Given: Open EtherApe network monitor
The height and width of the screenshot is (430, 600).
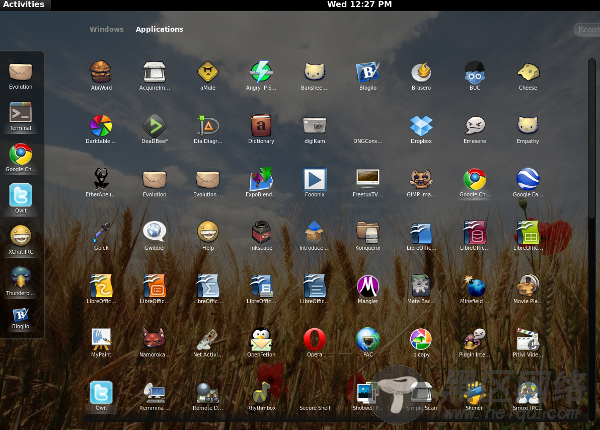Looking at the screenshot, I should coord(101,182).
